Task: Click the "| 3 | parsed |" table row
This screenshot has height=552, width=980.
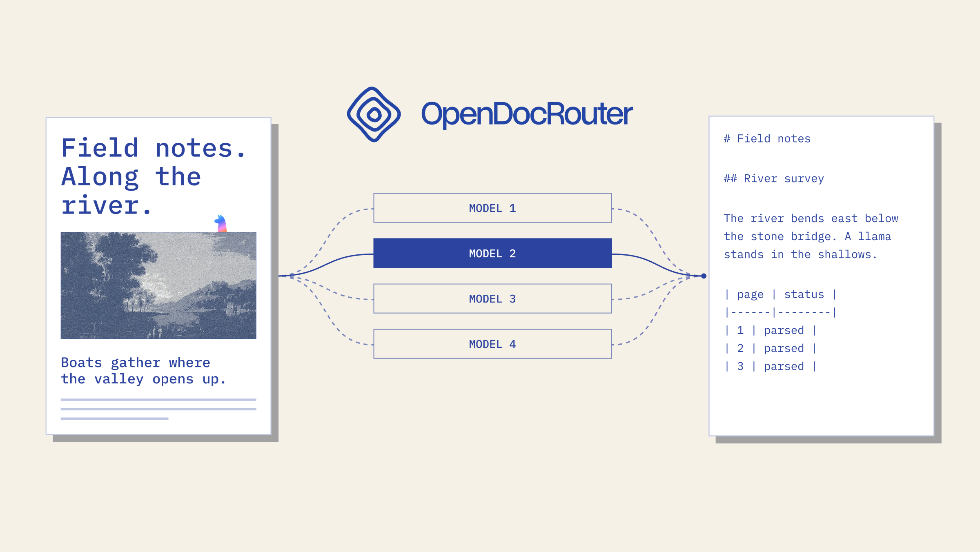Action: (770, 366)
